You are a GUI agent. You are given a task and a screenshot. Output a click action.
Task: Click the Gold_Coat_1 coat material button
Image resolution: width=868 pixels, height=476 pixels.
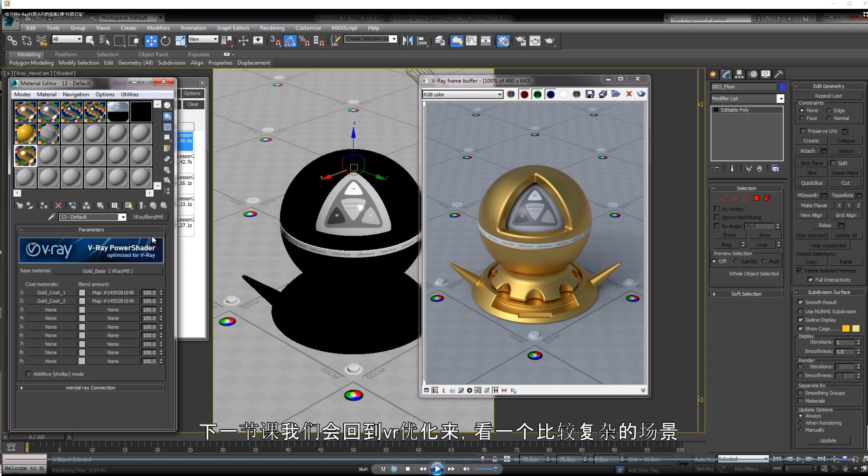point(51,293)
